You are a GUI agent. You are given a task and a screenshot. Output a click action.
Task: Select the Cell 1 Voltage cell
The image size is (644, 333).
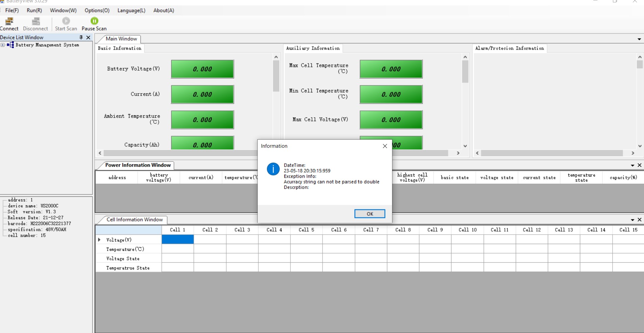tap(178, 240)
